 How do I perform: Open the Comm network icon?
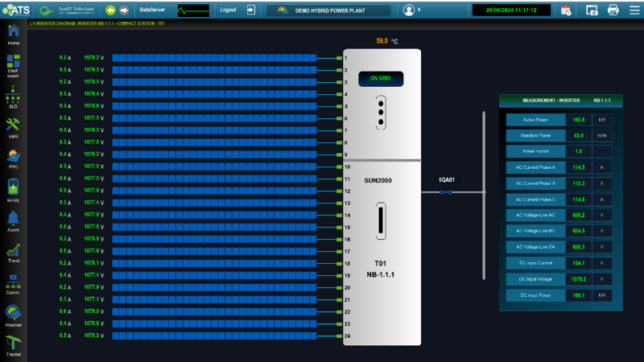[13, 282]
